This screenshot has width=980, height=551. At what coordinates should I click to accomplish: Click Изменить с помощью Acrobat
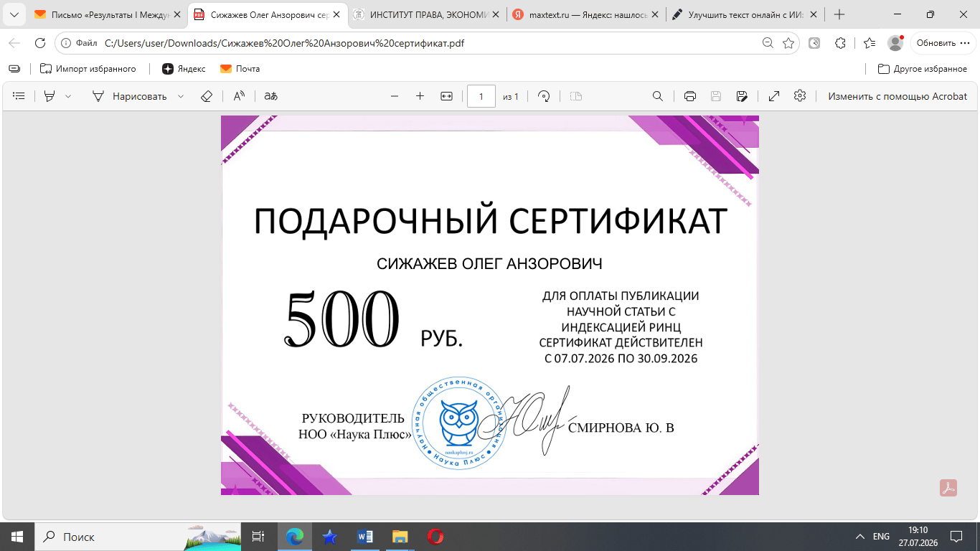pyautogui.click(x=897, y=96)
